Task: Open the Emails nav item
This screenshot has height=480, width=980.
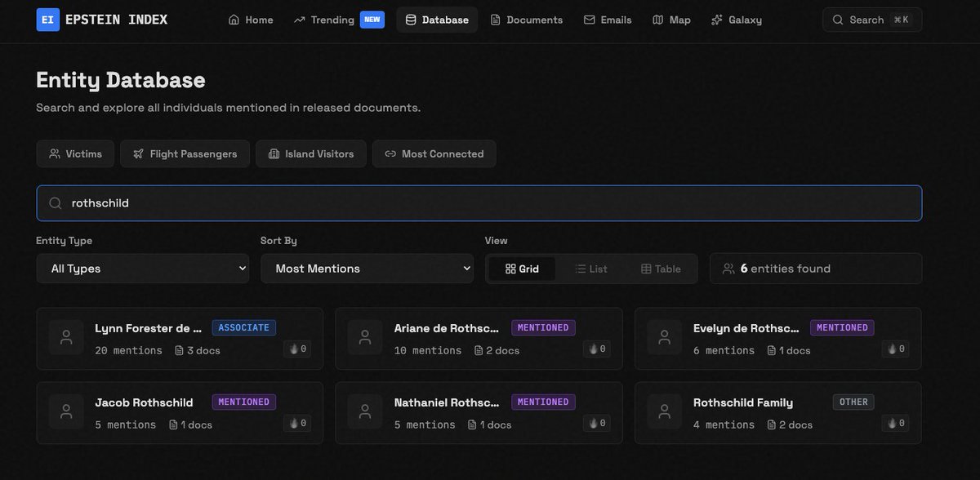Action: coord(608,20)
